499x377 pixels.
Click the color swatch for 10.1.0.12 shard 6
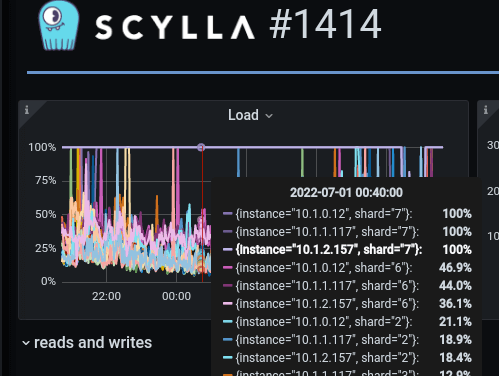(x=227, y=267)
